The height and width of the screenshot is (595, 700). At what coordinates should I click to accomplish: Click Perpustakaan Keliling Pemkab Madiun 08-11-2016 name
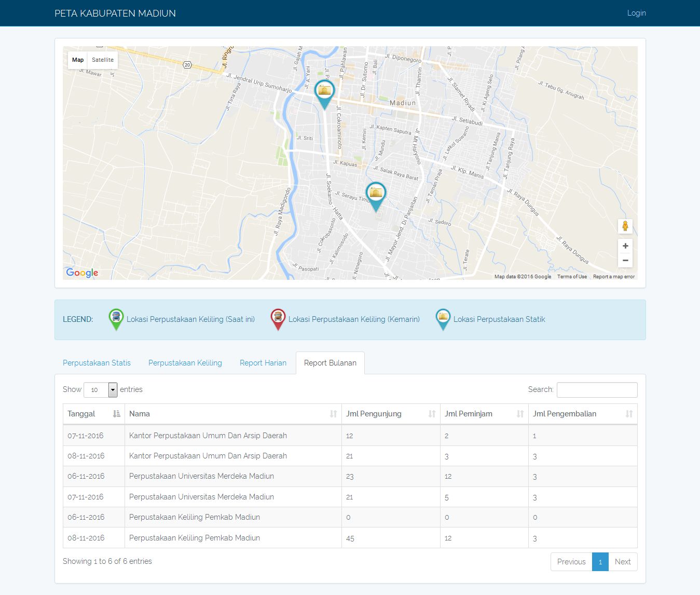pos(195,538)
